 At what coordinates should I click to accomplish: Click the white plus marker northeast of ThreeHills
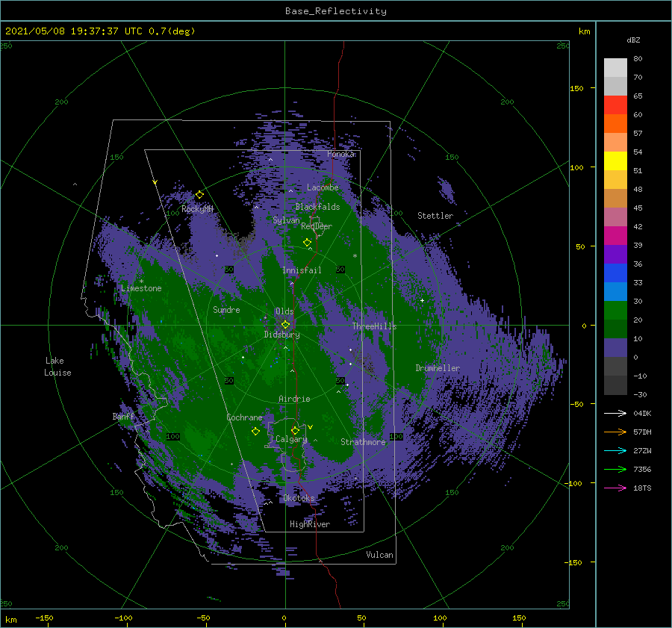point(422,300)
